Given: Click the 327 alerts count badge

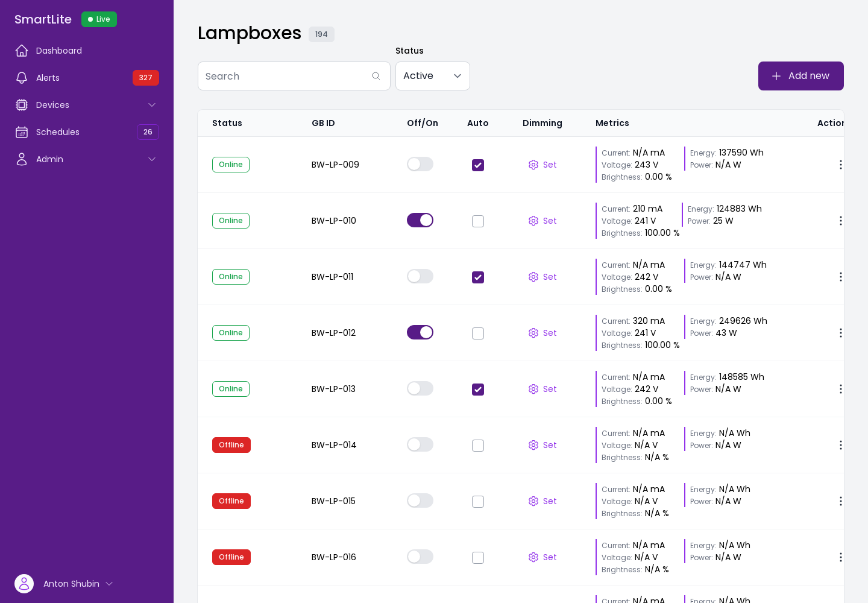Looking at the screenshot, I should [146, 78].
